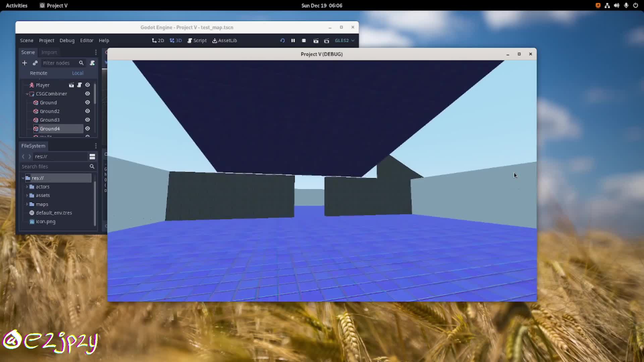Collapse the CSGCombiner node tree
Screen dimensions: 644x362
pos(28,94)
